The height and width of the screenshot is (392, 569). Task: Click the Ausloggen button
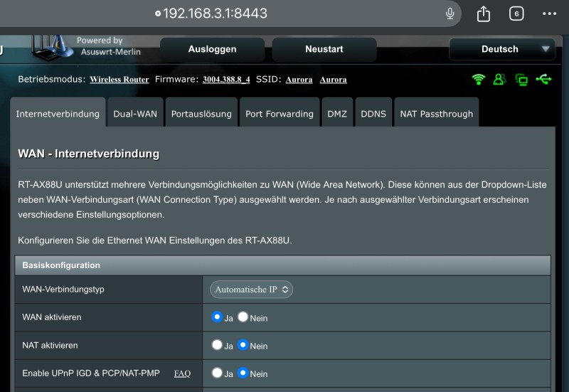(212, 49)
